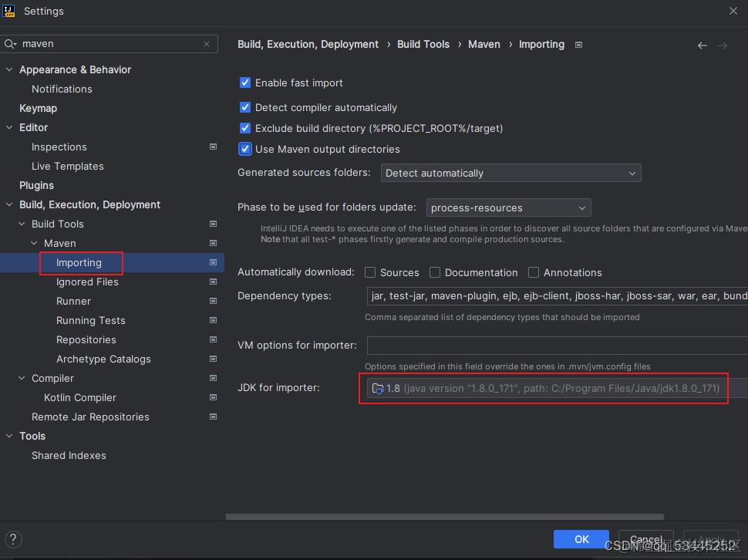Collapse the Tools section chevron
This screenshot has width=748, height=560.
9,436
